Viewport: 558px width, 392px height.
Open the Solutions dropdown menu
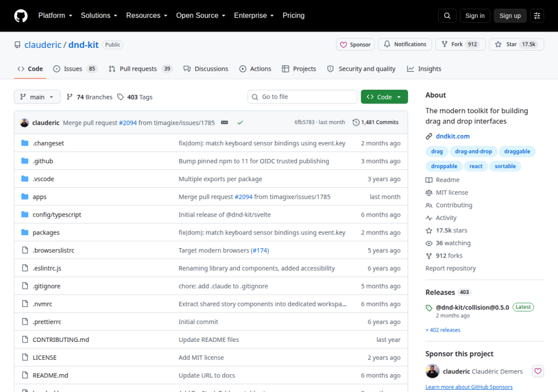(99, 16)
